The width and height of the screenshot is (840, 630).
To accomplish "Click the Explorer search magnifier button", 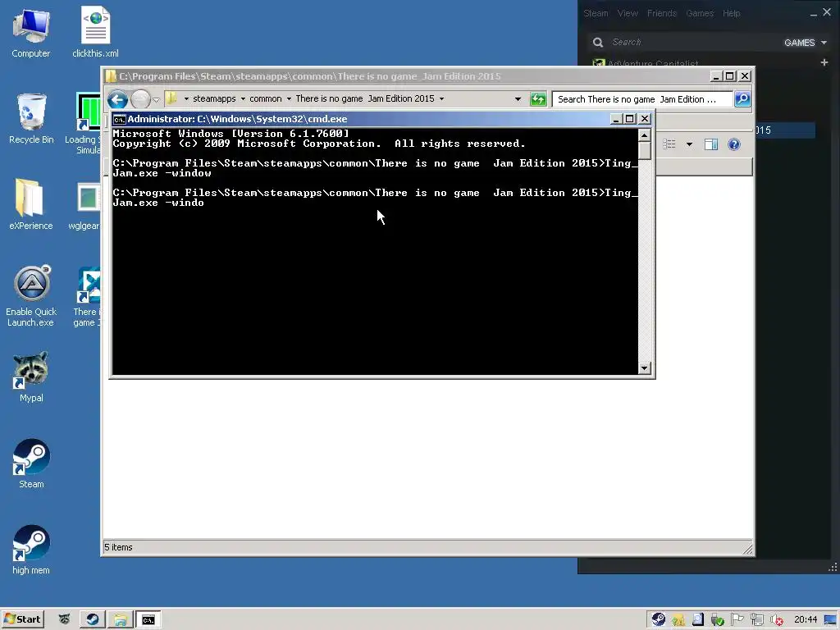I will (742, 99).
